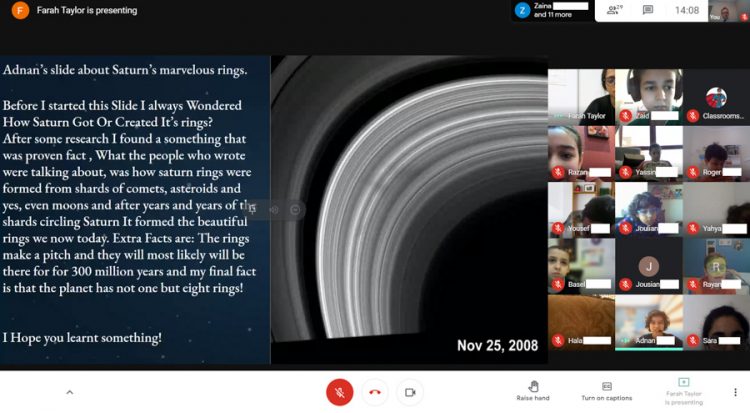Screen dimensions: 750x413
Task: Click the mute audio icon on presentation overlay
Action: [x=274, y=209]
